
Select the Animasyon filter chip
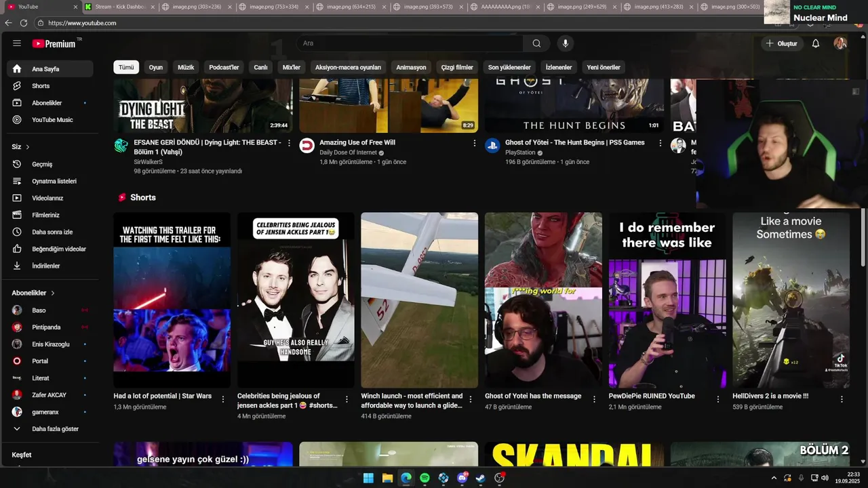point(411,67)
